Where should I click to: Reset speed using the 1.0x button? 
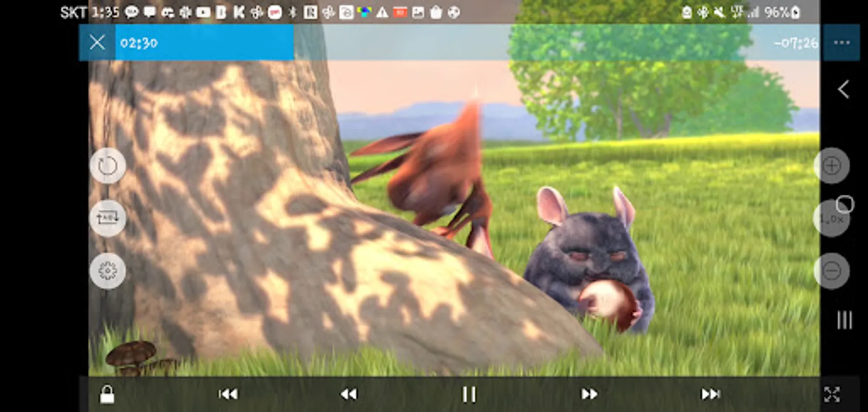[x=830, y=219]
